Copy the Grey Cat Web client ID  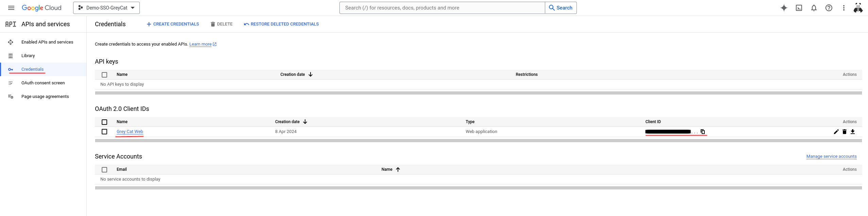(x=703, y=132)
